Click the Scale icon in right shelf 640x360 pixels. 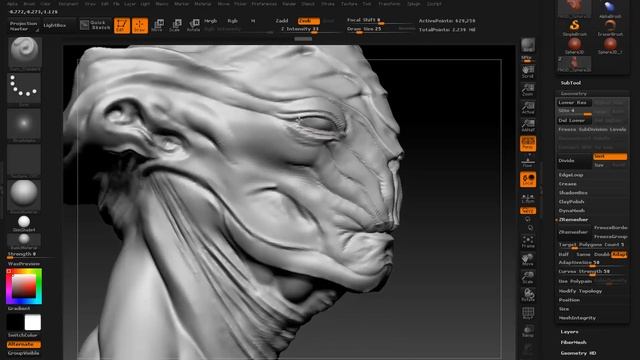528,277
